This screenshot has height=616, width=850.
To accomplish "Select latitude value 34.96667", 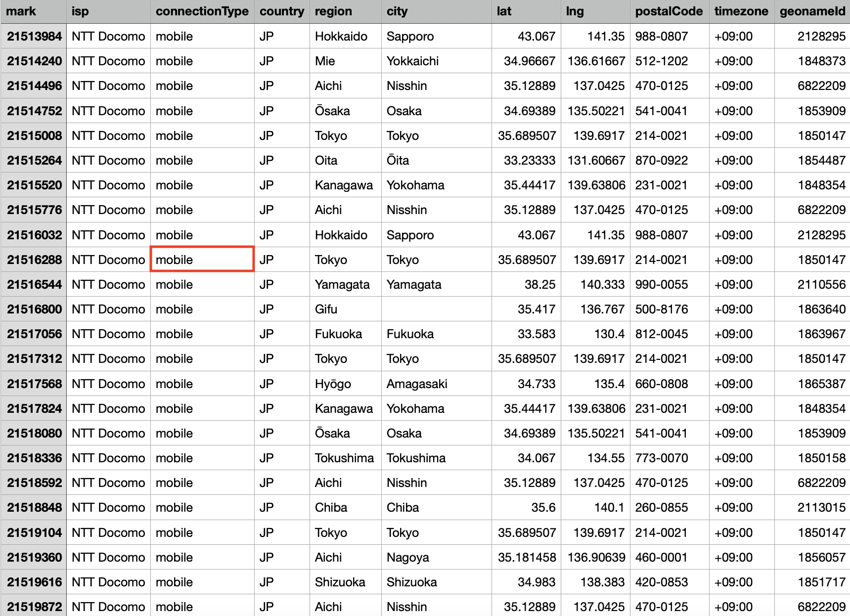I will pos(526,61).
